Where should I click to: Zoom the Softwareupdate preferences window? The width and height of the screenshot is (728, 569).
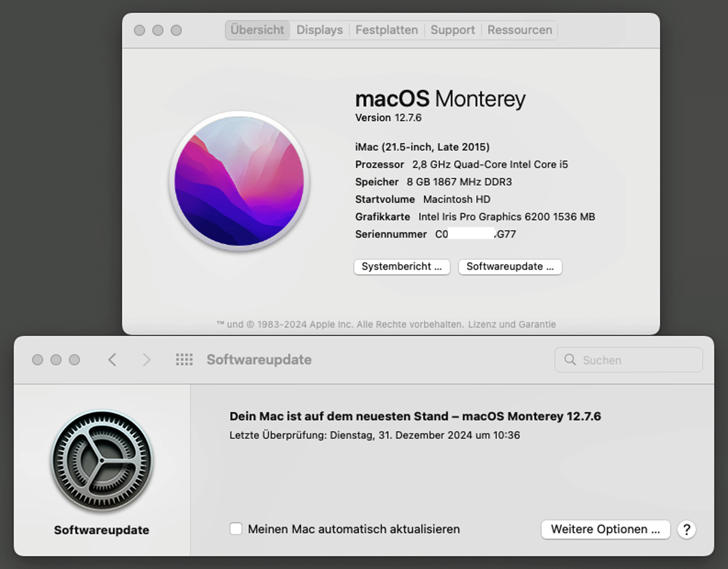(x=74, y=360)
